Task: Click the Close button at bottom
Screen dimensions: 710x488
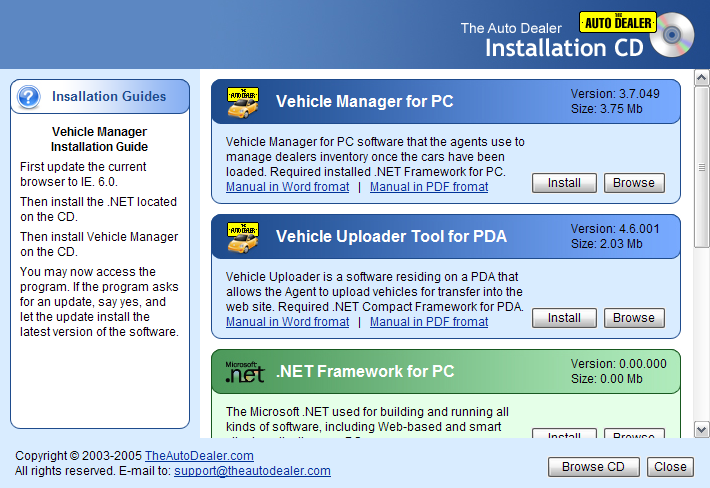Action: (670, 467)
